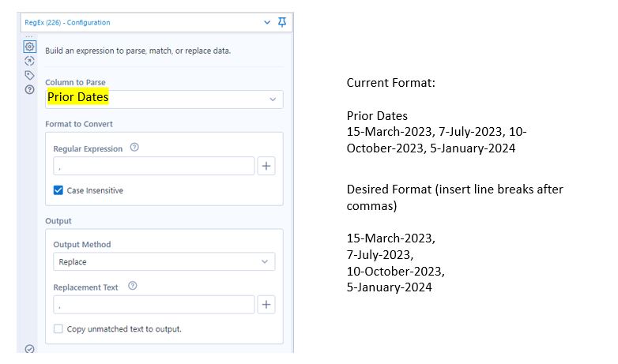
Task: Click the checkmark icon at panel bottom
Action: [x=30, y=349]
